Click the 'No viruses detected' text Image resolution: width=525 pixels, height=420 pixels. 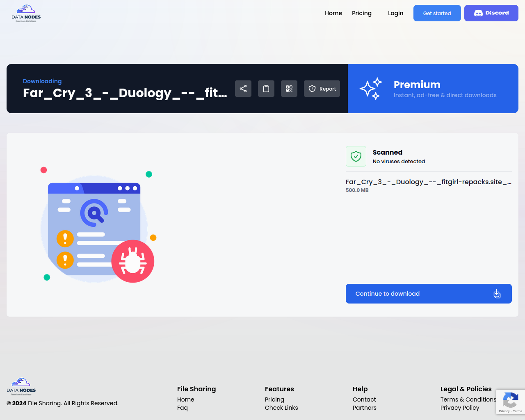pos(399,162)
